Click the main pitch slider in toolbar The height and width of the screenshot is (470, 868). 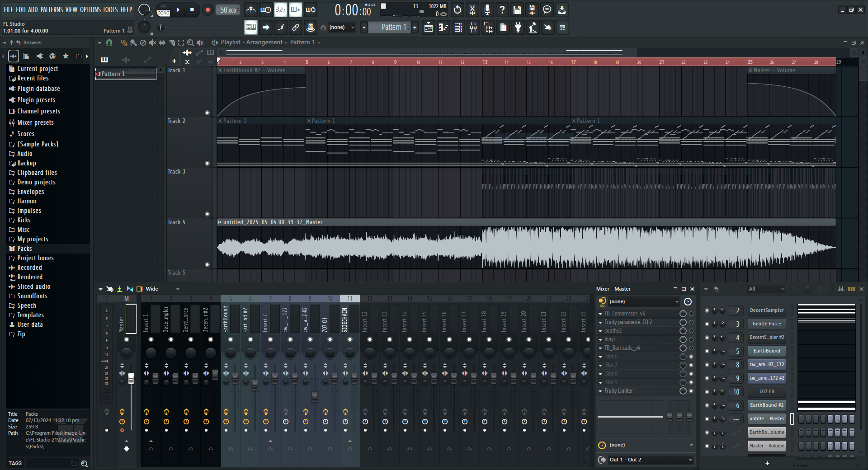coord(144,28)
